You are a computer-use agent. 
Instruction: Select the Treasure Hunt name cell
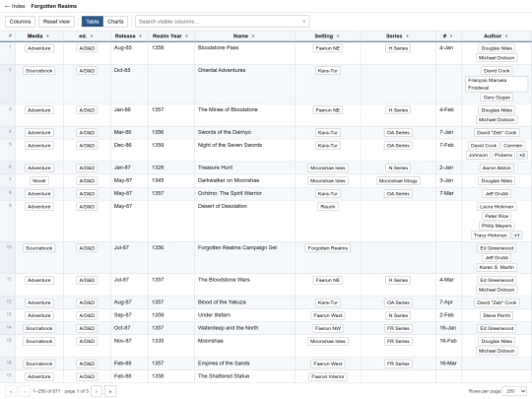(x=244, y=167)
